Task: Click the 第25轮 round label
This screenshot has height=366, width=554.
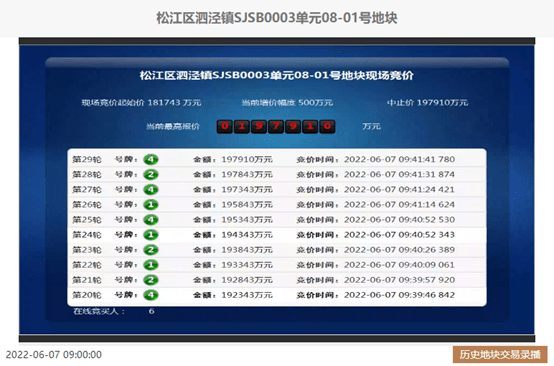Action: click(87, 220)
